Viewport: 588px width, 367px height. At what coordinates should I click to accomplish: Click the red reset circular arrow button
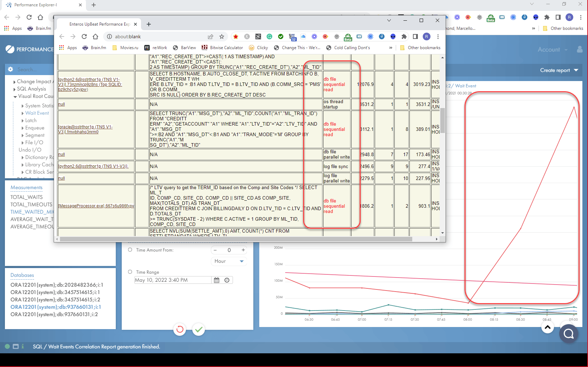180,329
